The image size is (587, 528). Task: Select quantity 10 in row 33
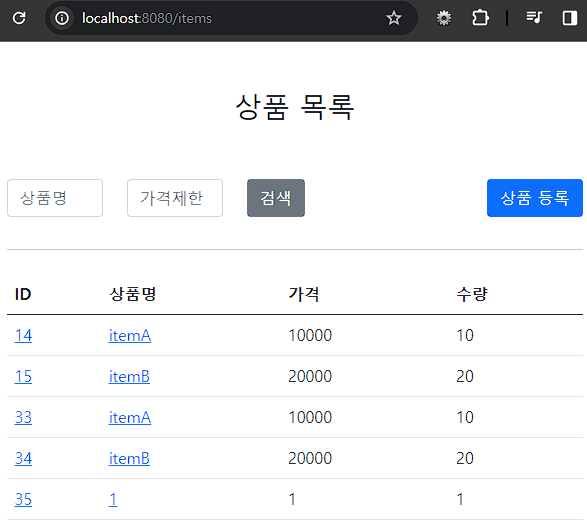(465, 417)
